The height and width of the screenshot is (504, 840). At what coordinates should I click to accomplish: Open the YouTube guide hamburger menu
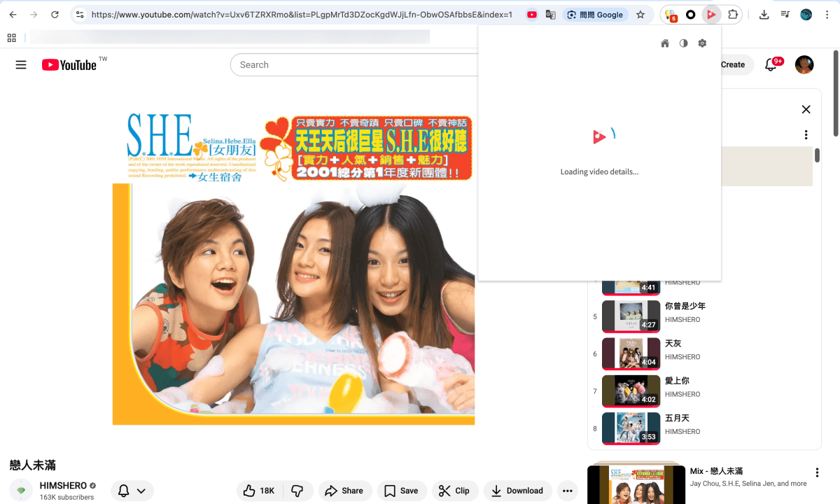[x=21, y=64]
